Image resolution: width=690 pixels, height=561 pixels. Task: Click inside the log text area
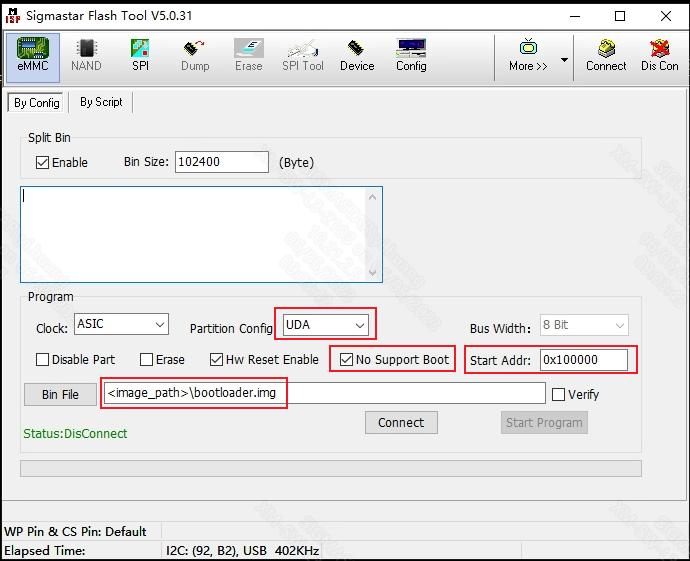[x=193, y=234]
